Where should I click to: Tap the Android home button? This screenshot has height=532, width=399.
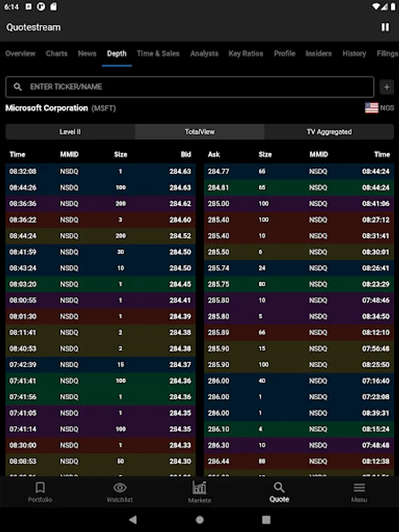(200, 520)
